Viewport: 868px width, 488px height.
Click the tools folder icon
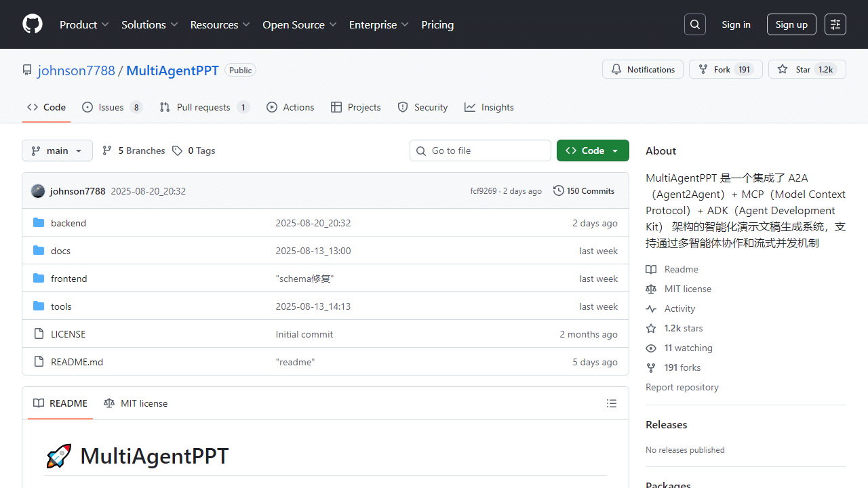coord(39,306)
